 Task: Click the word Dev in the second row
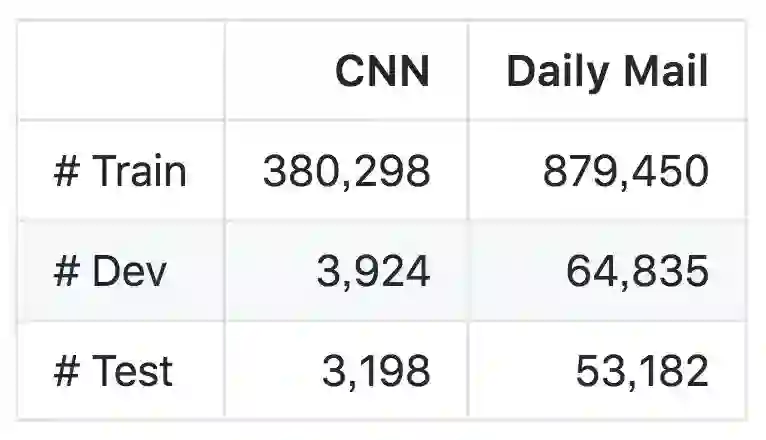click(x=130, y=271)
